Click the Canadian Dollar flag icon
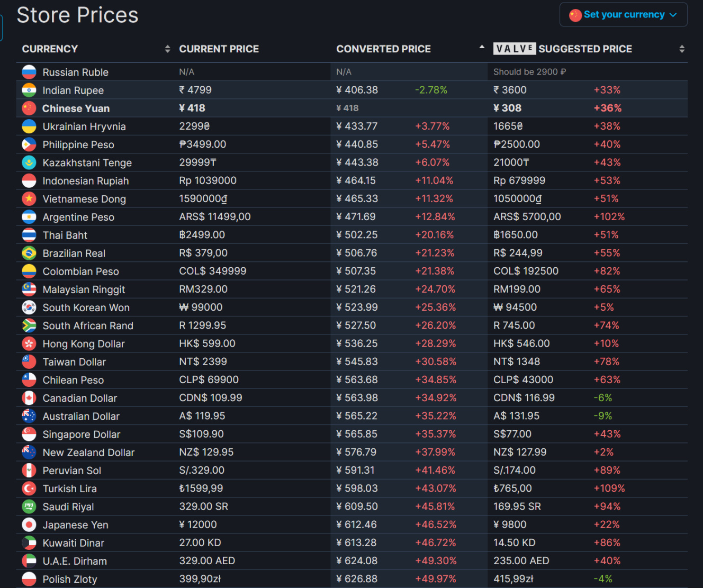 click(x=29, y=398)
